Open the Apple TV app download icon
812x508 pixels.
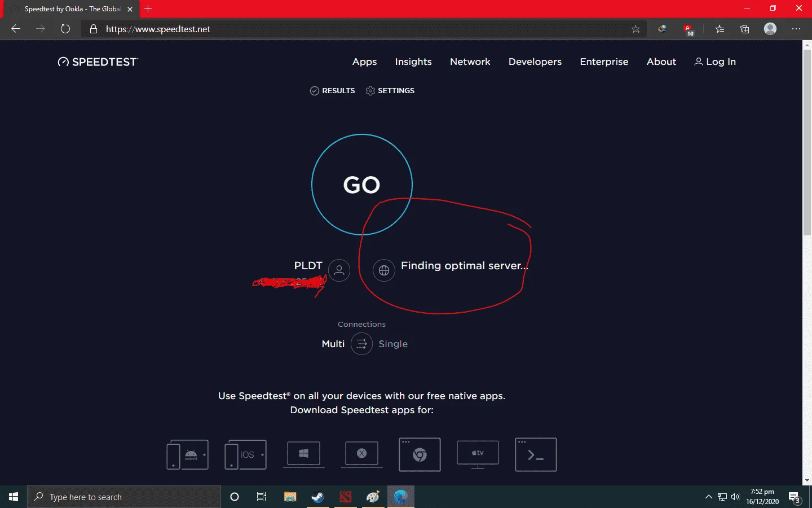tap(478, 454)
